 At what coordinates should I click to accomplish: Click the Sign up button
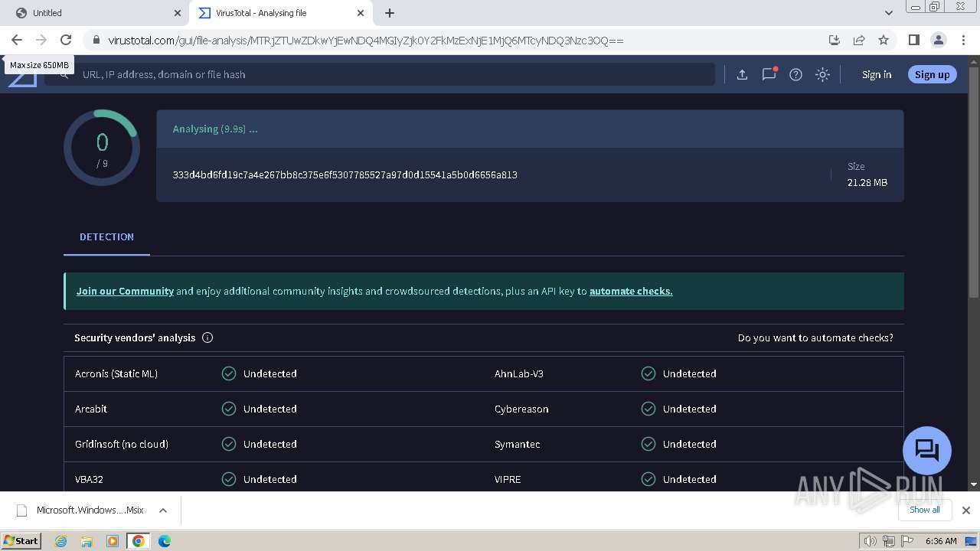[932, 74]
